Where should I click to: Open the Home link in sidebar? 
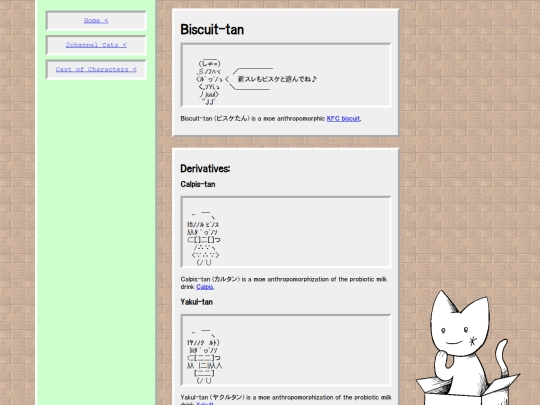[x=96, y=21]
